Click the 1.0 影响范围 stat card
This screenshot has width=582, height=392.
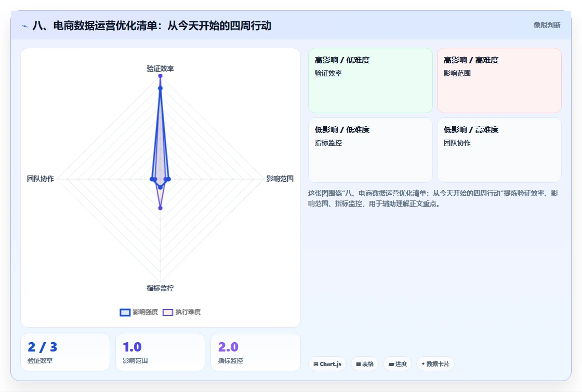point(161,352)
